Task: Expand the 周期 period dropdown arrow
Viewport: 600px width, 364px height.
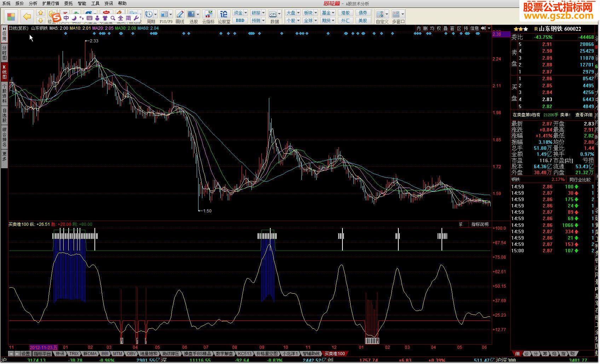Action: (x=155, y=14)
